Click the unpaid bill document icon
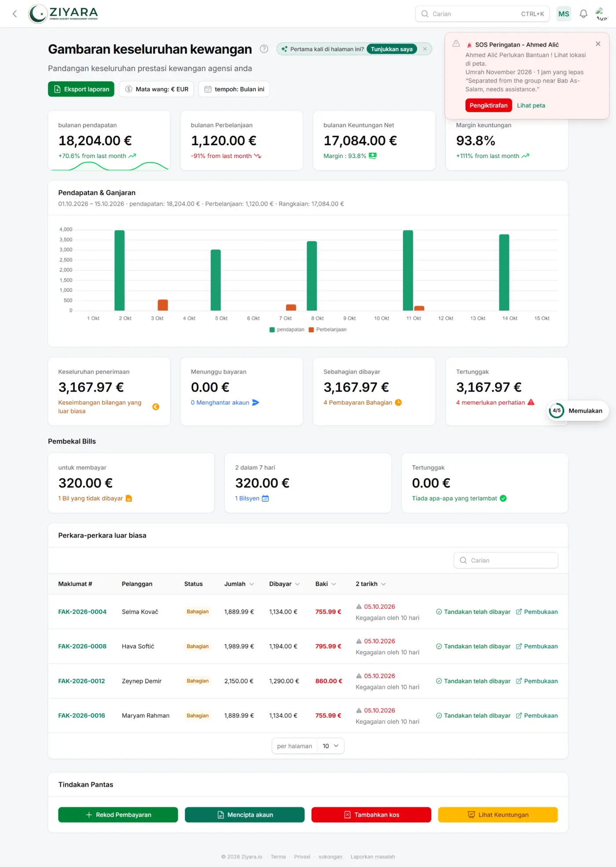This screenshot has width=616, height=867. click(x=129, y=498)
